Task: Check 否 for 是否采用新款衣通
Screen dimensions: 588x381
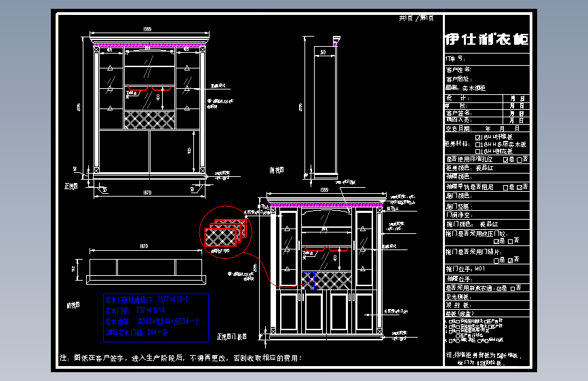Action: (x=513, y=289)
